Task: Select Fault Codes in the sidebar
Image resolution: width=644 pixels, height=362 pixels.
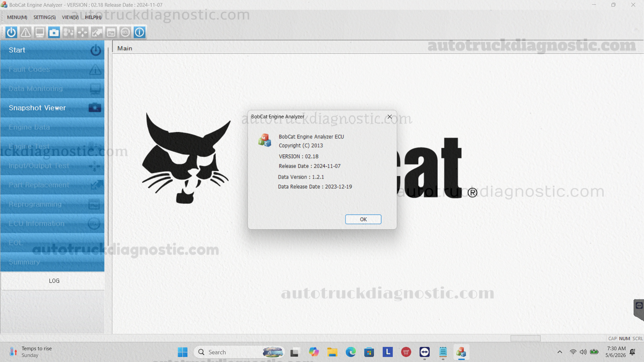Action: [52, 69]
